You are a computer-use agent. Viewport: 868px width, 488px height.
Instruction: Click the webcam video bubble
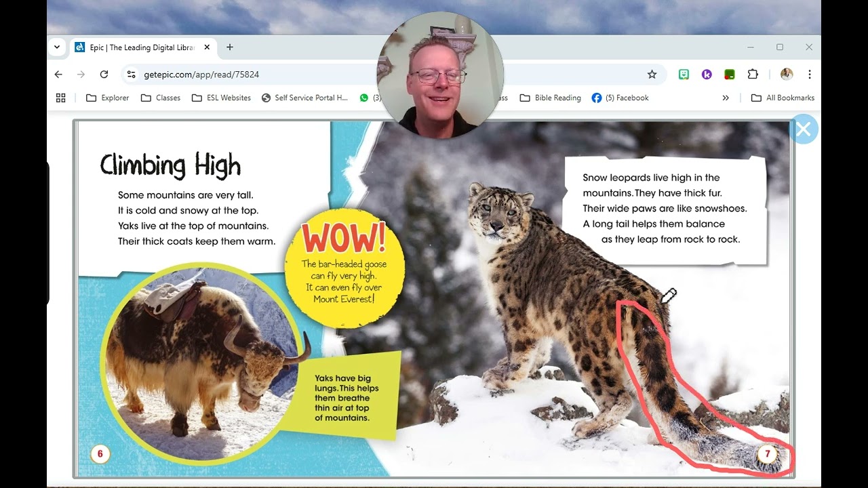coord(440,75)
